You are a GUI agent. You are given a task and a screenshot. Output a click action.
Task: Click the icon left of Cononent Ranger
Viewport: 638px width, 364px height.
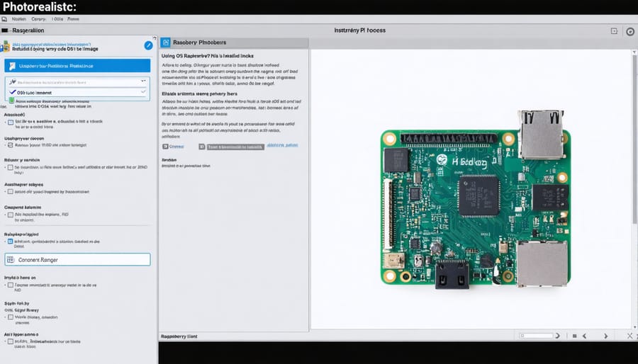pyautogui.click(x=11, y=260)
